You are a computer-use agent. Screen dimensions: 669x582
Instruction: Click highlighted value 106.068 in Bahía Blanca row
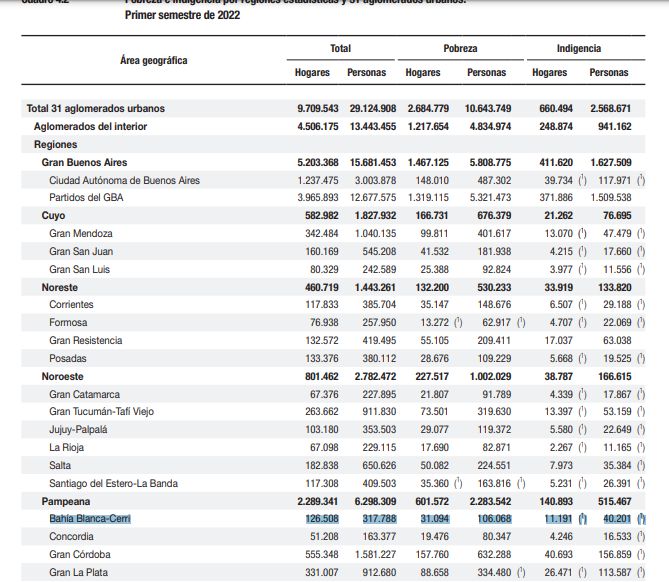pyautogui.click(x=494, y=519)
